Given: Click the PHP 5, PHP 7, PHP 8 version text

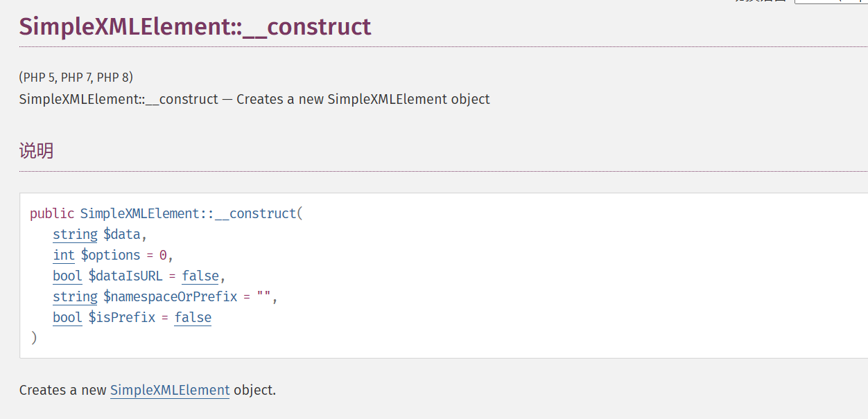Looking at the screenshot, I should coord(76,77).
